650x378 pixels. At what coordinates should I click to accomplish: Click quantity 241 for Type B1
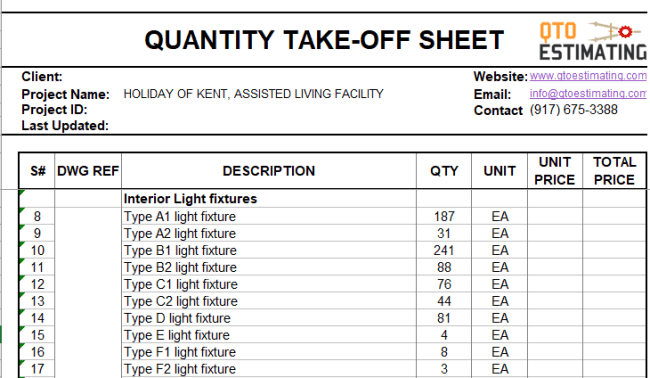tap(444, 250)
